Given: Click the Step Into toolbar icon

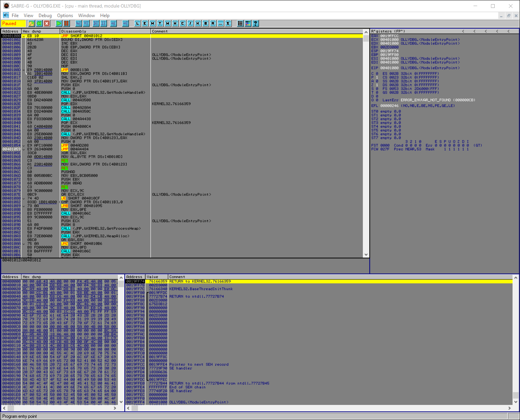Looking at the screenshot, I should point(79,23).
